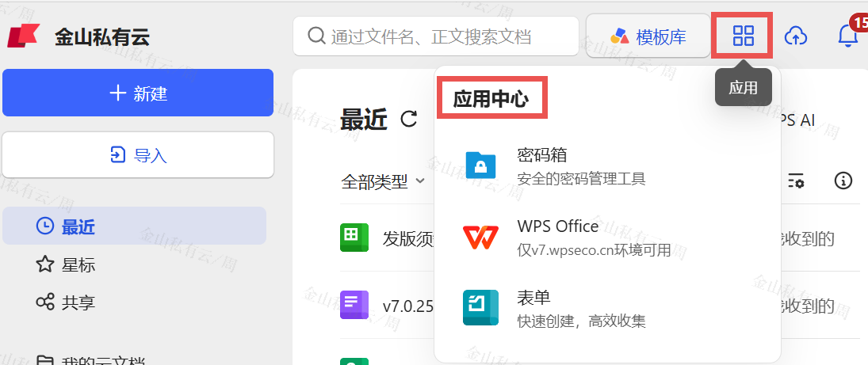The image size is (868, 365).
Task: Click the 应用中心 heading
Action: pyautogui.click(x=491, y=99)
